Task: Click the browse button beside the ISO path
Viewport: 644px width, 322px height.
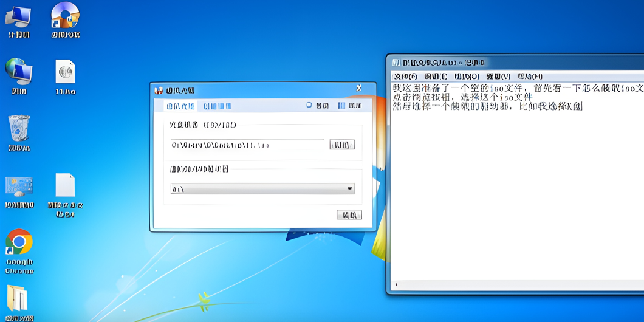Action: pyautogui.click(x=341, y=145)
